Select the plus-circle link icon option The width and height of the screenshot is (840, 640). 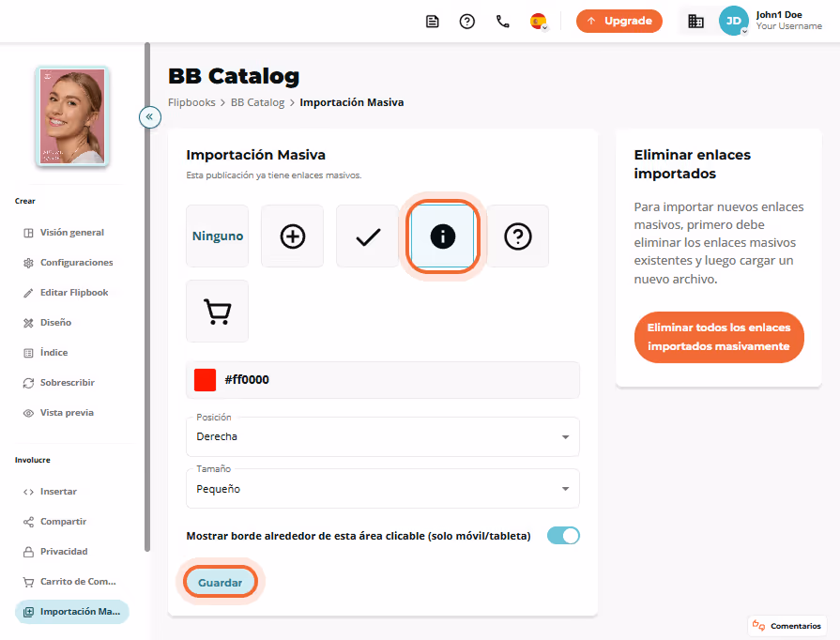[x=292, y=236]
